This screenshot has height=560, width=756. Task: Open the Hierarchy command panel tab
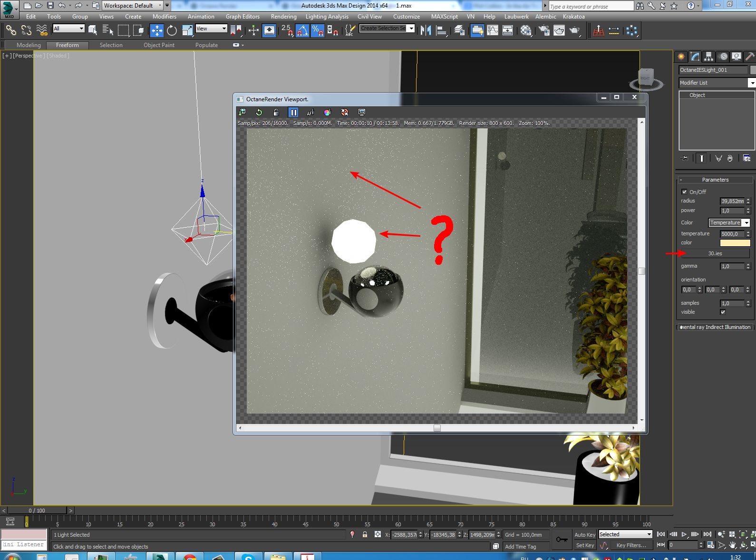coord(709,57)
